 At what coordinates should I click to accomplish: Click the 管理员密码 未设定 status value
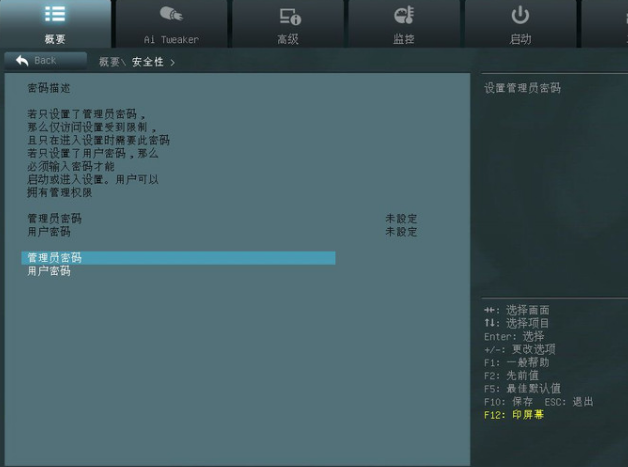point(401,218)
